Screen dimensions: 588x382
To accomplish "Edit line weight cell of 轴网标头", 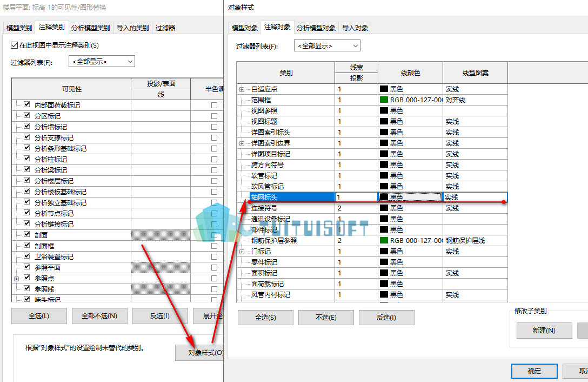I will [356, 197].
